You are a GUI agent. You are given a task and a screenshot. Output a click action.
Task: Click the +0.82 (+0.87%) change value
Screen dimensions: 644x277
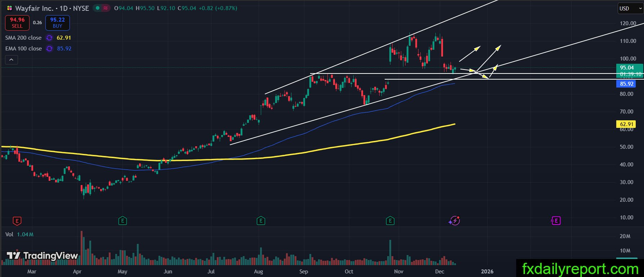[x=218, y=8]
